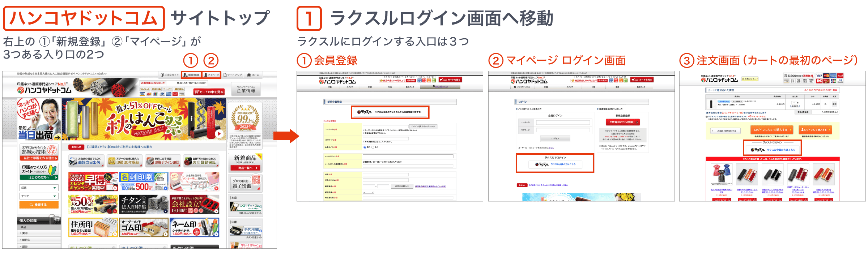
Task: Expand the すべて search dropdown
Action: pyautogui.click(x=39, y=196)
